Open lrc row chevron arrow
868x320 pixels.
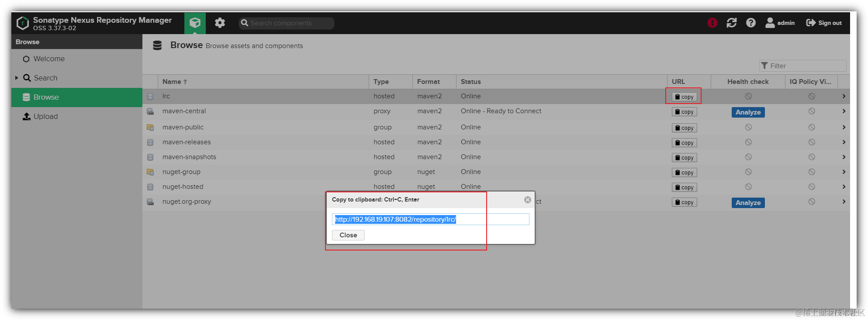pyautogui.click(x=844, y=96)
